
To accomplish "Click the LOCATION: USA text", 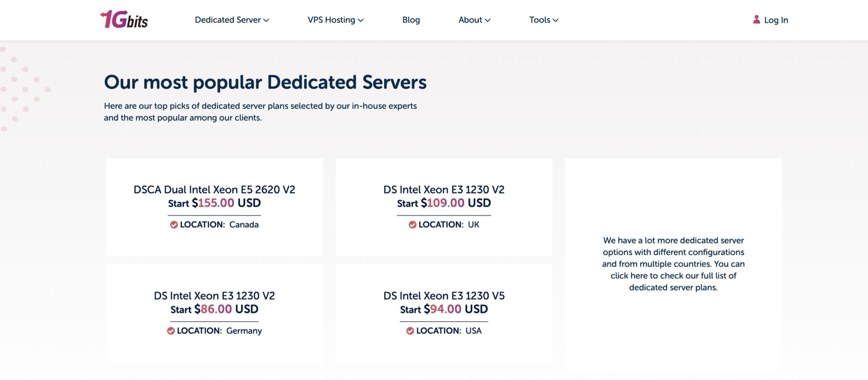I will point(449,331).
